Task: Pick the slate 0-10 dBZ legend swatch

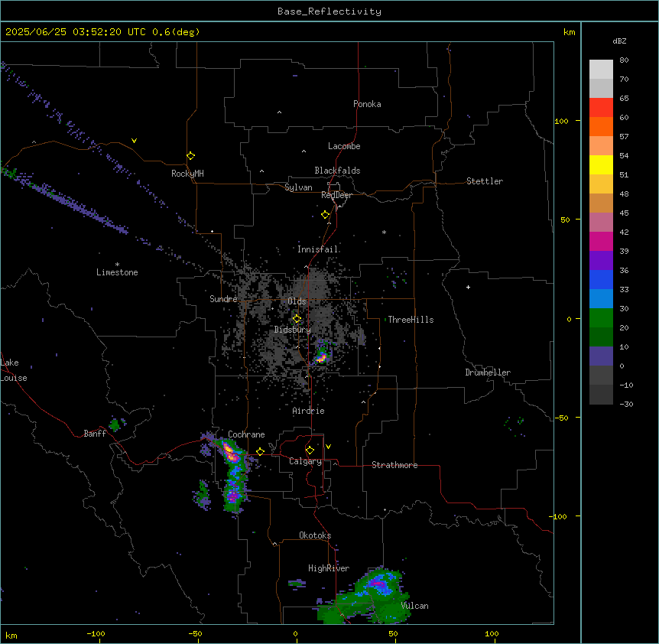Action: tap(601, 356)
